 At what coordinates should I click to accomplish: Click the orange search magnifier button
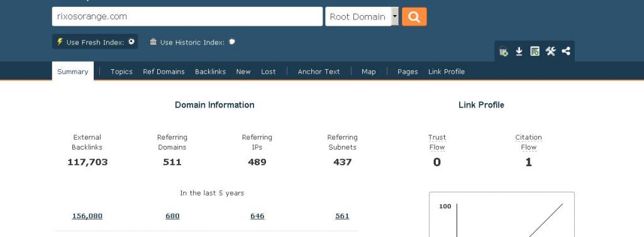414,17
